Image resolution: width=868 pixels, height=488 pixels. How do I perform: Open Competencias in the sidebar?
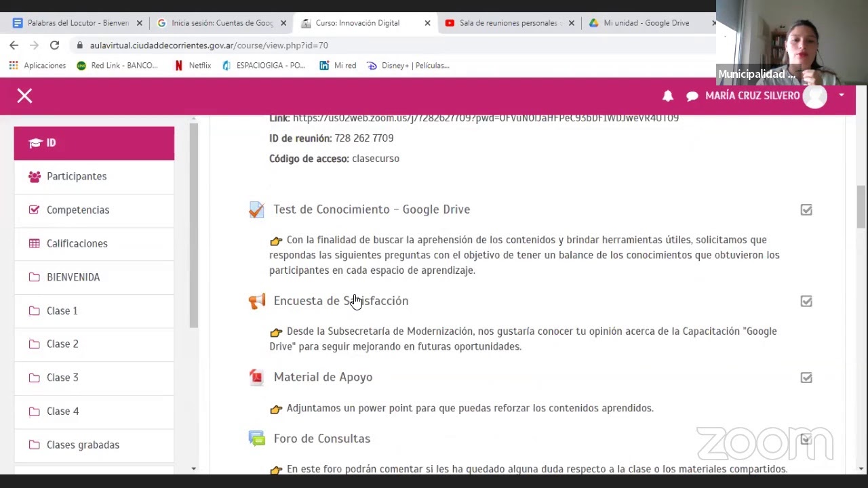point(94,210)
